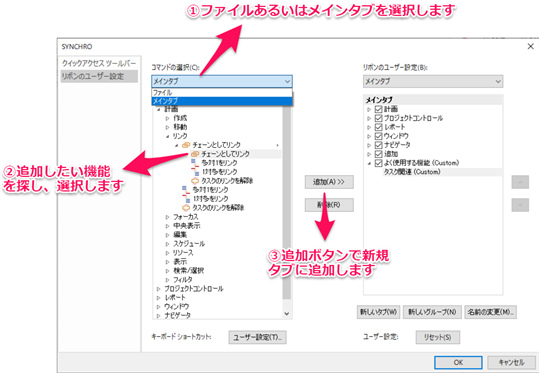Click the キャンセル button

(x=511, y=362)
